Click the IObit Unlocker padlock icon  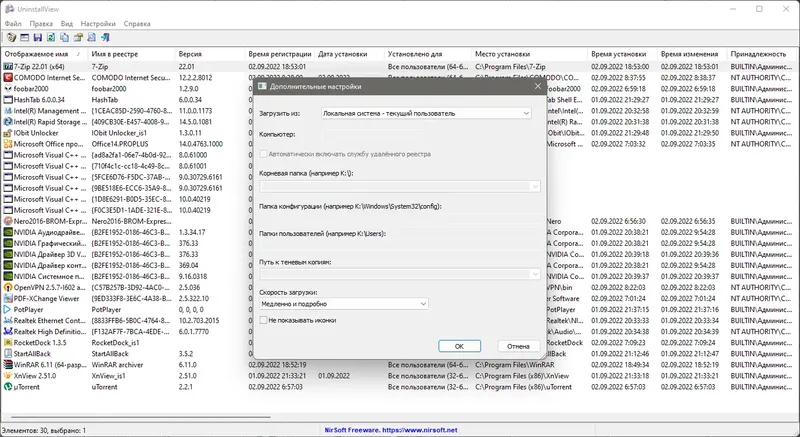pos(8,133)
